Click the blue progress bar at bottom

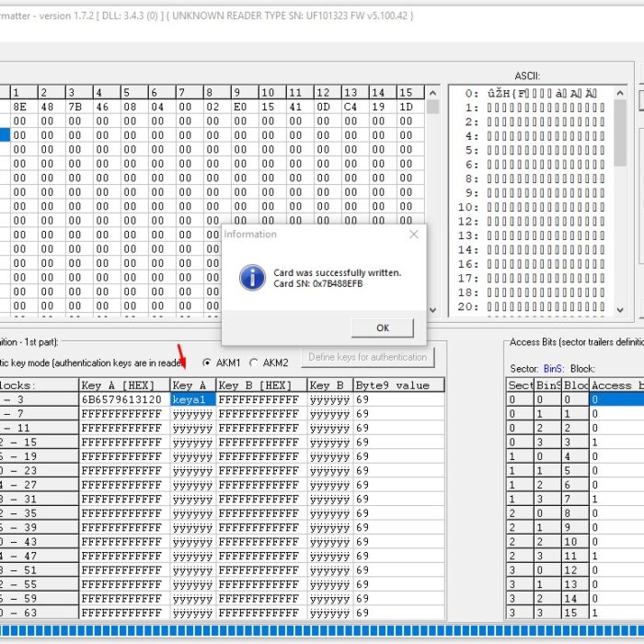(x=322, y=630)
